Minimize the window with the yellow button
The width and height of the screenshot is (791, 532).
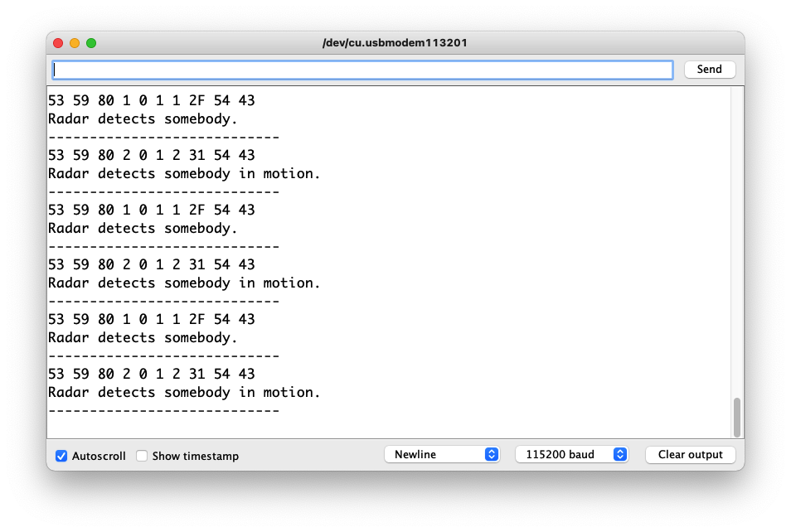(75, 43)
